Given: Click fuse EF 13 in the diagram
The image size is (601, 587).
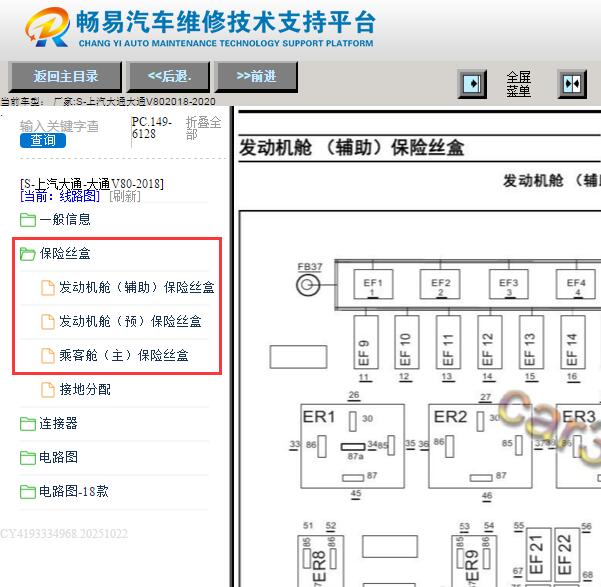Looking at the screenshot, I should click(531, 342).
